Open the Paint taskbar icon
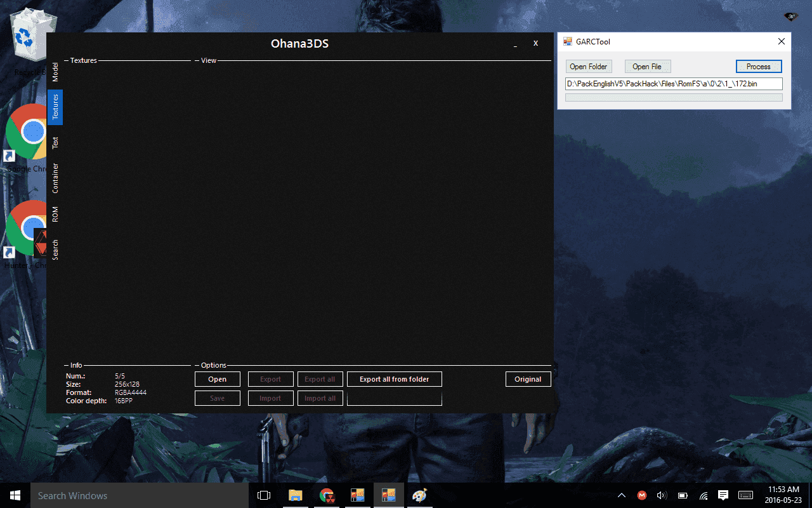 pyautogui.click(x=419, y=495)
